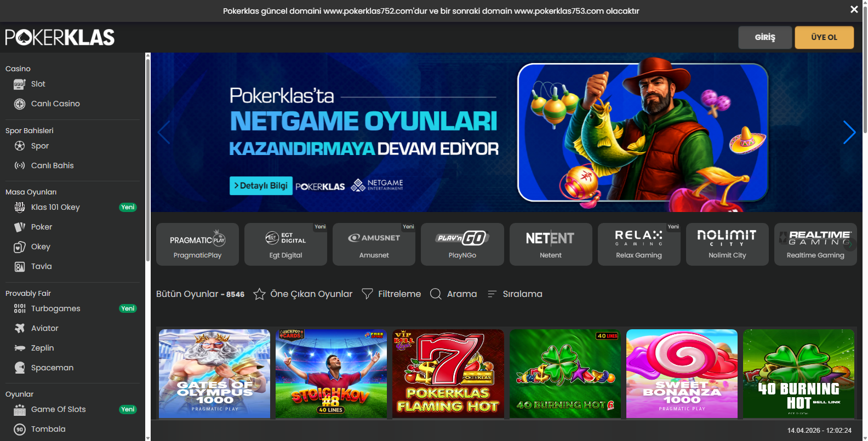Click the Yeni badge beside Klas 101 Okey
Image resolution: width=868 pixels, height=441 pixels.
(x=128, y=207)
